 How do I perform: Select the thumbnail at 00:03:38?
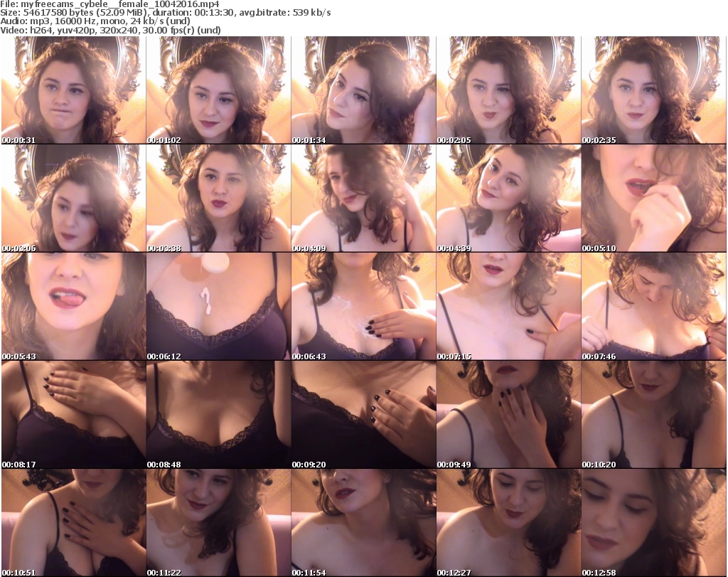(x=218, y=198)
